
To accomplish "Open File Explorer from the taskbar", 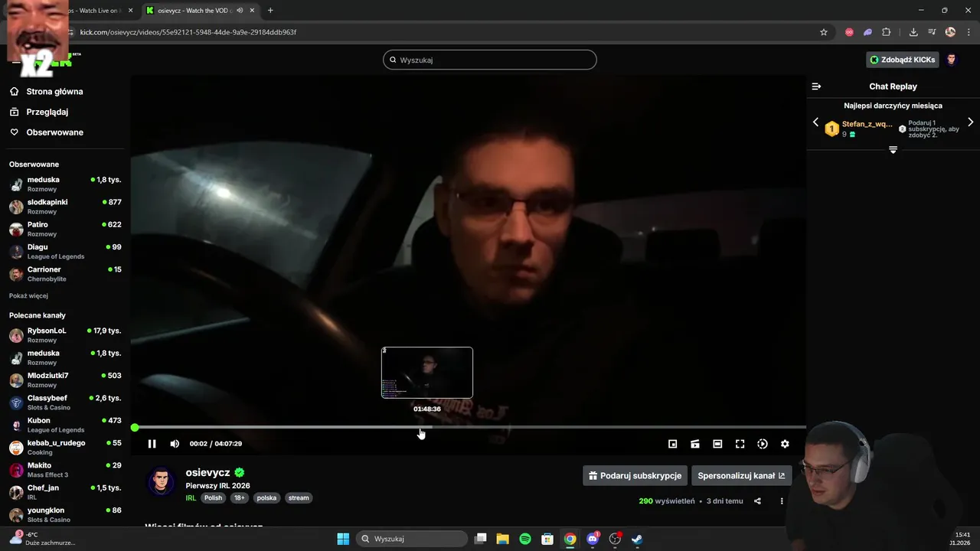I will click(x=502, y=539).
